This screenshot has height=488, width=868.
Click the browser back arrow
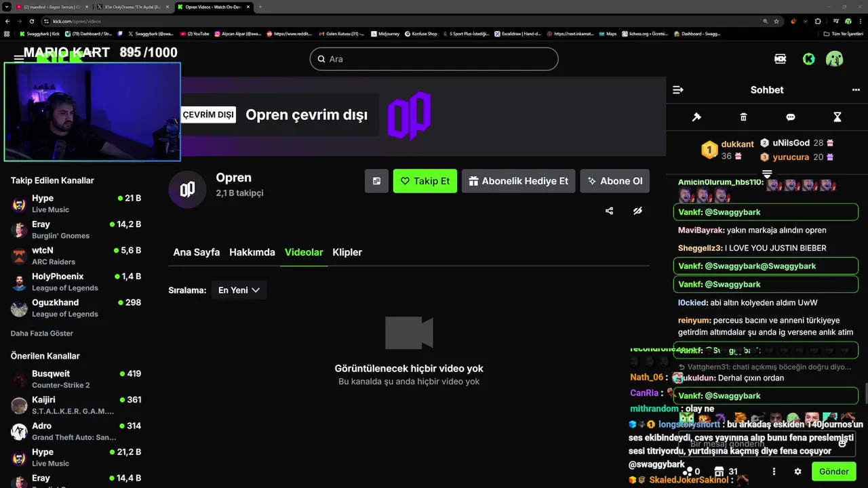tap(7, 21)
